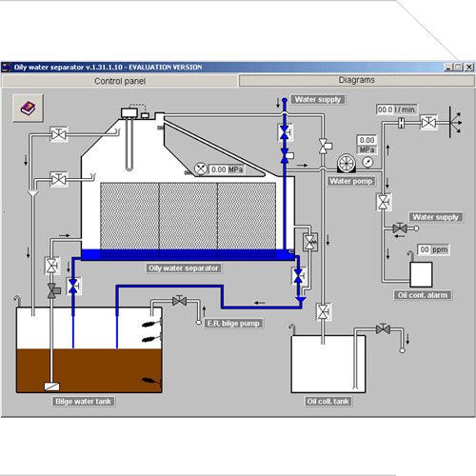Open the lower-left test cock valve
The height and width of the screenshot is (476, 476).
point(59,180)
